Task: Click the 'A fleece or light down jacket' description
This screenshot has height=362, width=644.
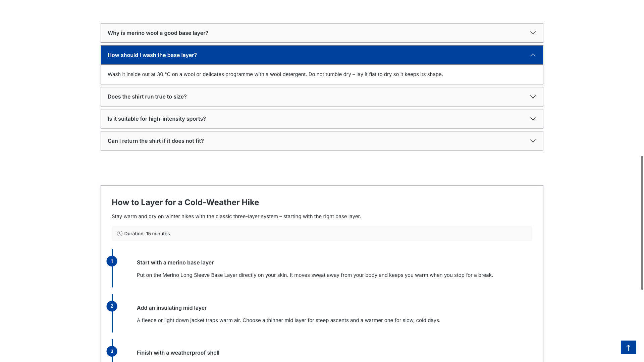Action: 288,320
